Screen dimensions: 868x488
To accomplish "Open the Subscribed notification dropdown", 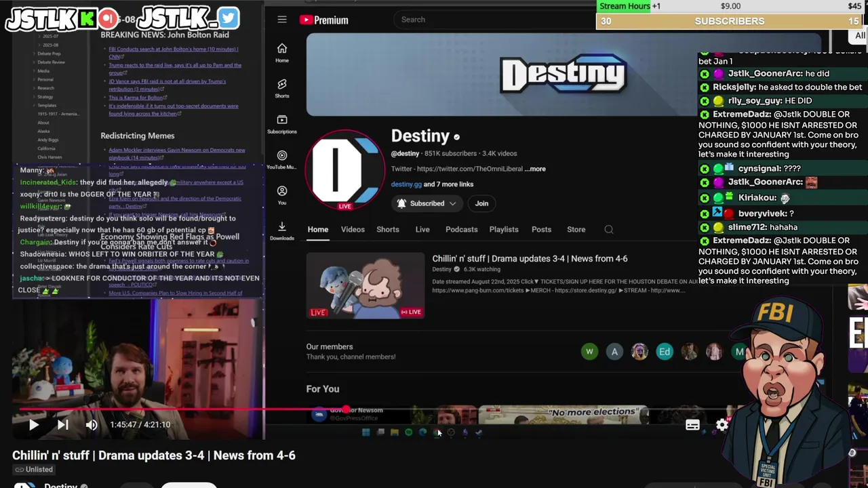I will [x=427, y=203].
